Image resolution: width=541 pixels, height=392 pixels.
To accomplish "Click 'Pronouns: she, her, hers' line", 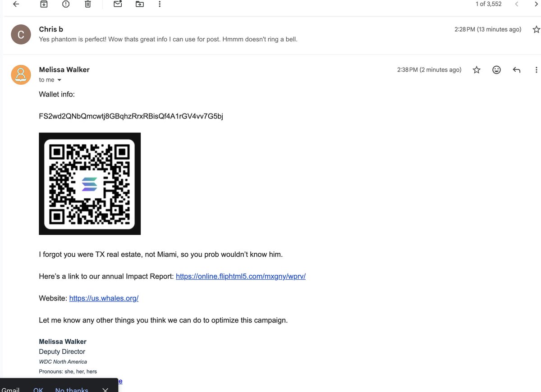I will [x=68, y=372].
